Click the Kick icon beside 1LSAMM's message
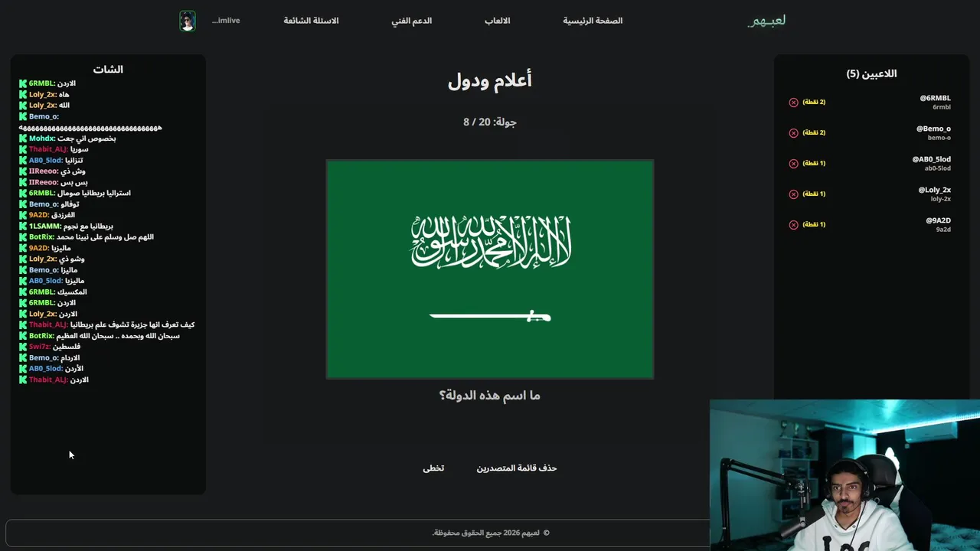 (23, 227)
